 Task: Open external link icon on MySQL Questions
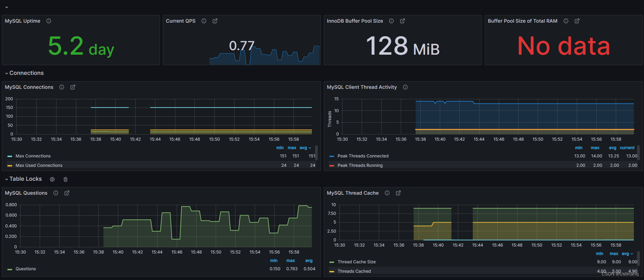point(67,193)
